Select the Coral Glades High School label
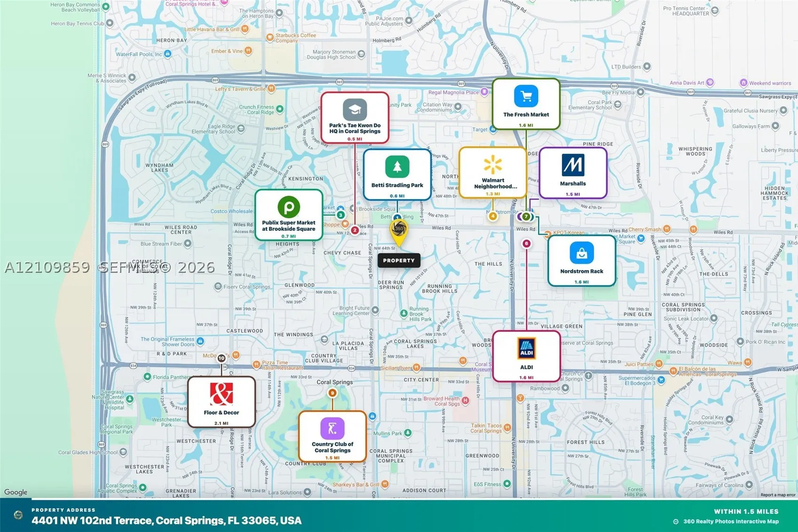The height and width of the screenshot is (532, 798). coord(88,453)
